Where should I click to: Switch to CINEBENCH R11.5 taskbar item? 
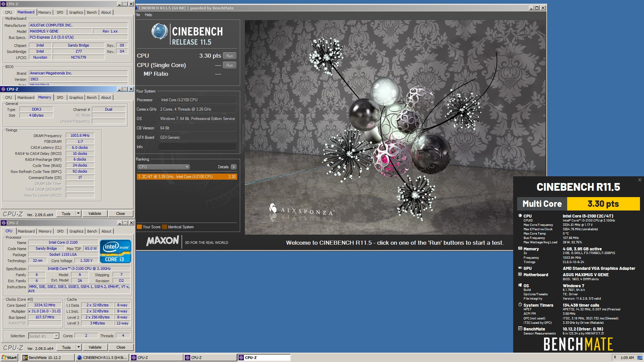[102, 358]
